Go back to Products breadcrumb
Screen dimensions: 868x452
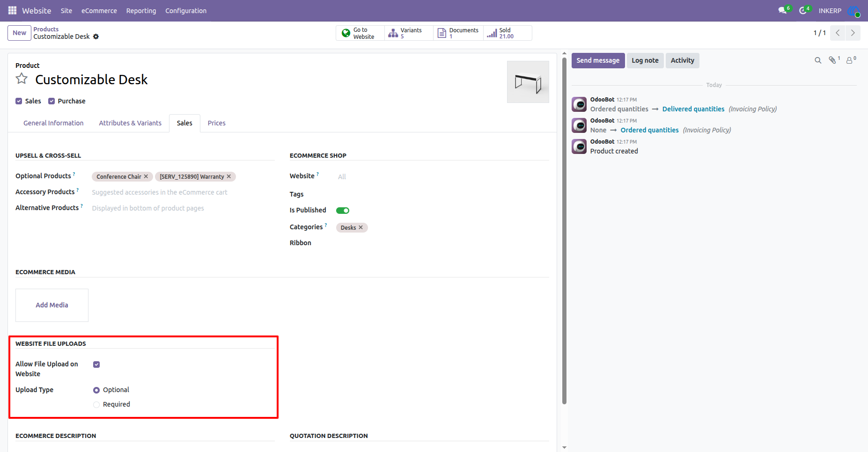46,29
